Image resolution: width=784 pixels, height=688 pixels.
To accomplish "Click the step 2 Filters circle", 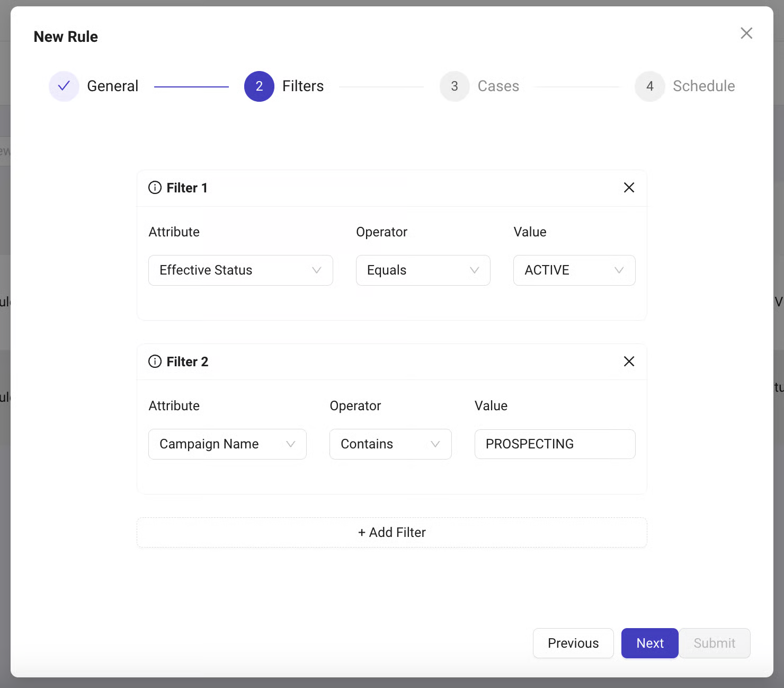I will pos(259,86).
